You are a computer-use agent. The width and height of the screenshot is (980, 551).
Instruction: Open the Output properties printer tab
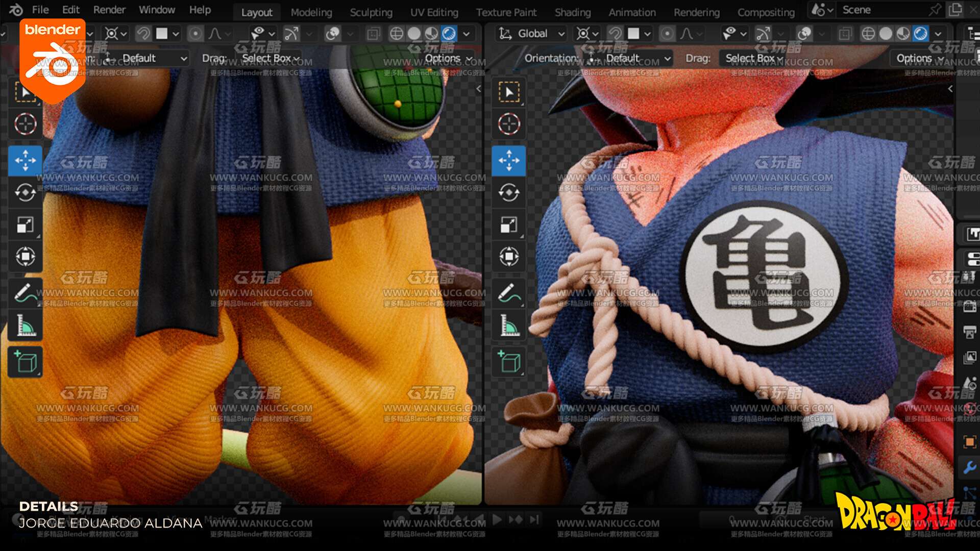[969, 332]
